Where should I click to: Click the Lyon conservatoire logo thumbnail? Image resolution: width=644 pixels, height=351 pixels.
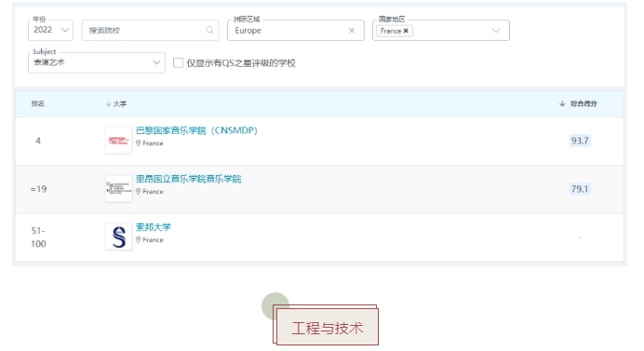click(119, 189)
